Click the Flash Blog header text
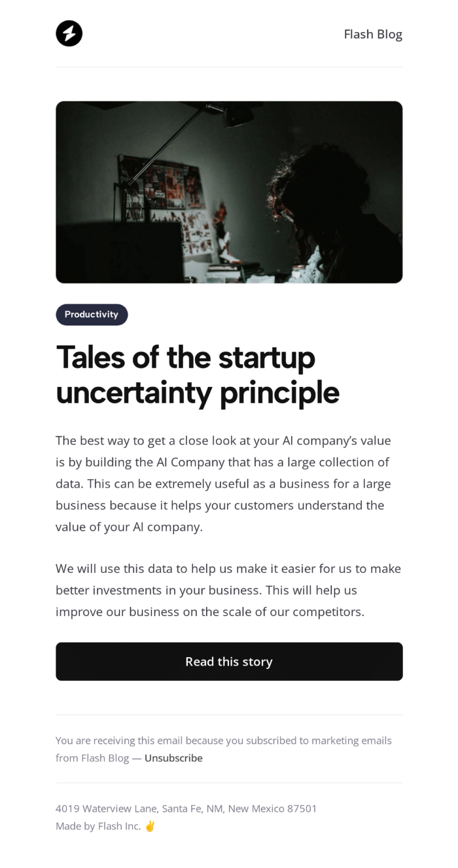Viewport: 458px width, 868px height. pos(372,34)
